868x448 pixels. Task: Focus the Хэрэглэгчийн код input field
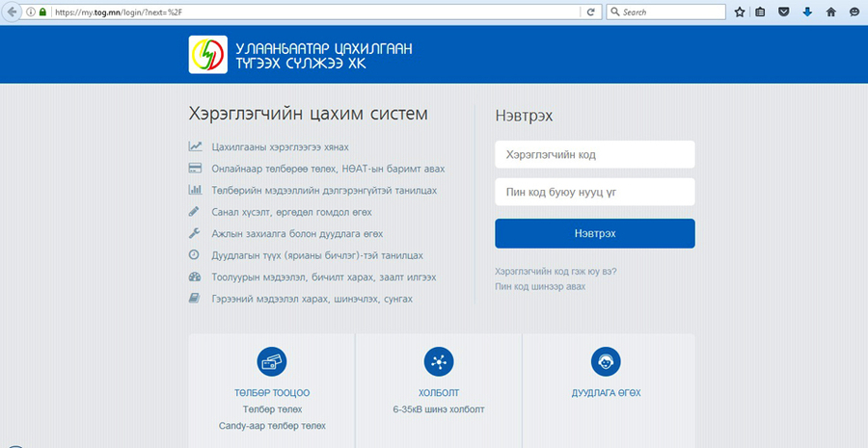(594, 154)
